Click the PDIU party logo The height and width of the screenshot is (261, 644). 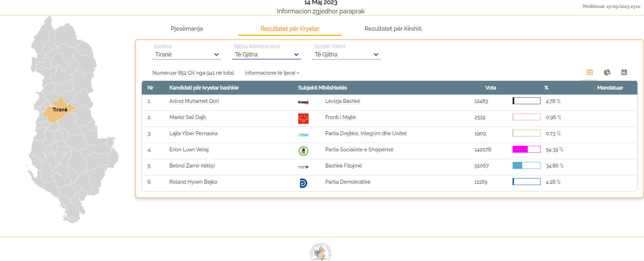pyautogui.click(x=303, y=135)
